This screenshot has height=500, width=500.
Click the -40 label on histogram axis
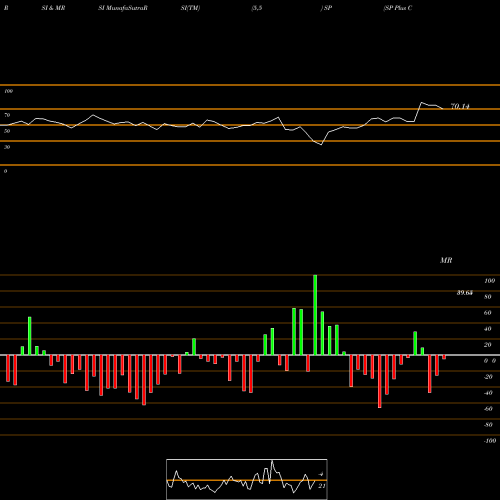[x=488, y=393]
